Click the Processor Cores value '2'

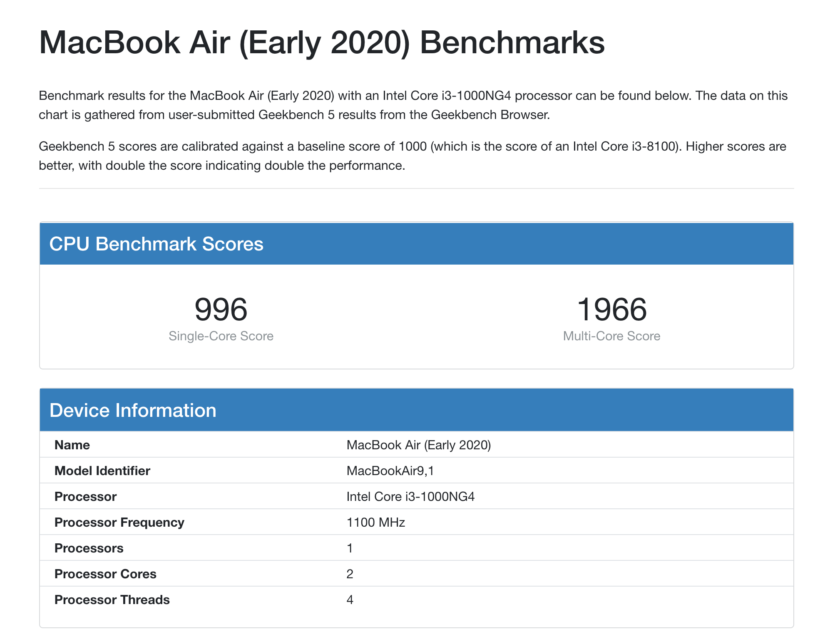click(350, 574)
